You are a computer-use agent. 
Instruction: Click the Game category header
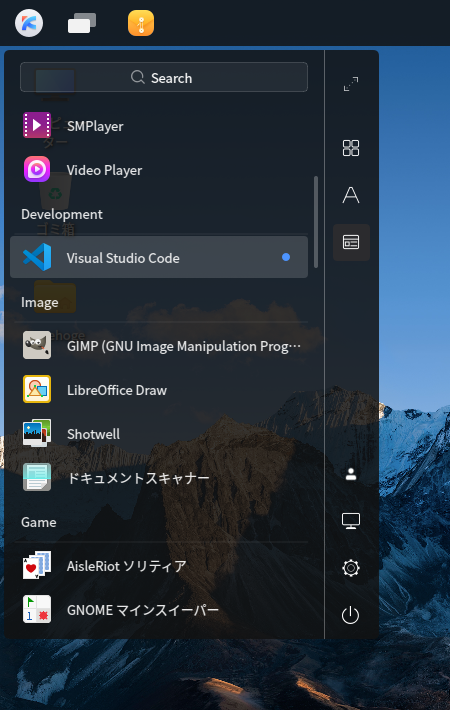tap(39, 522)
